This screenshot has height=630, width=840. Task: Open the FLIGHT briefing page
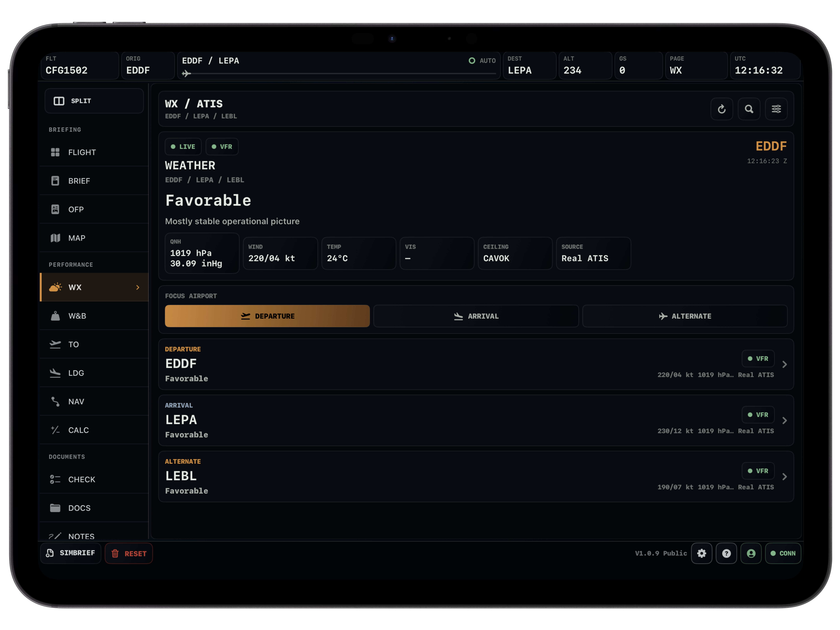tap(94, 152)
